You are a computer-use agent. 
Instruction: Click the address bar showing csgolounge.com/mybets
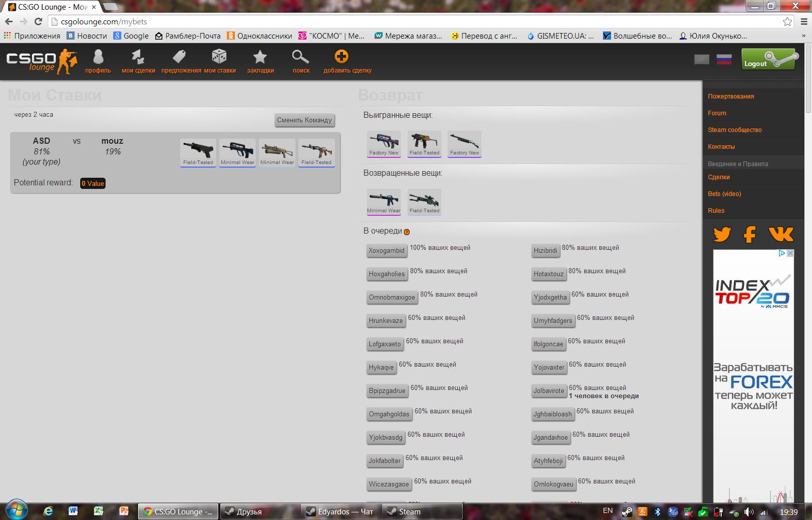coord(416,21)
